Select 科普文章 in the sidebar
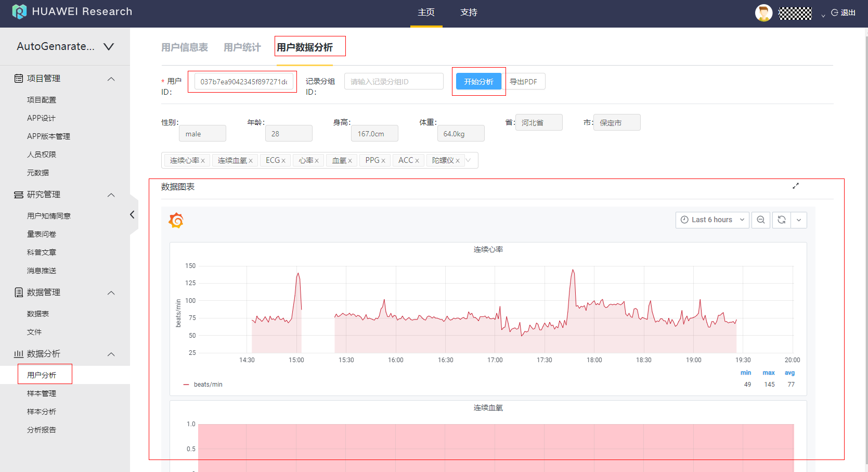This screenshot has width=868, height=472. tap(42, 252)
